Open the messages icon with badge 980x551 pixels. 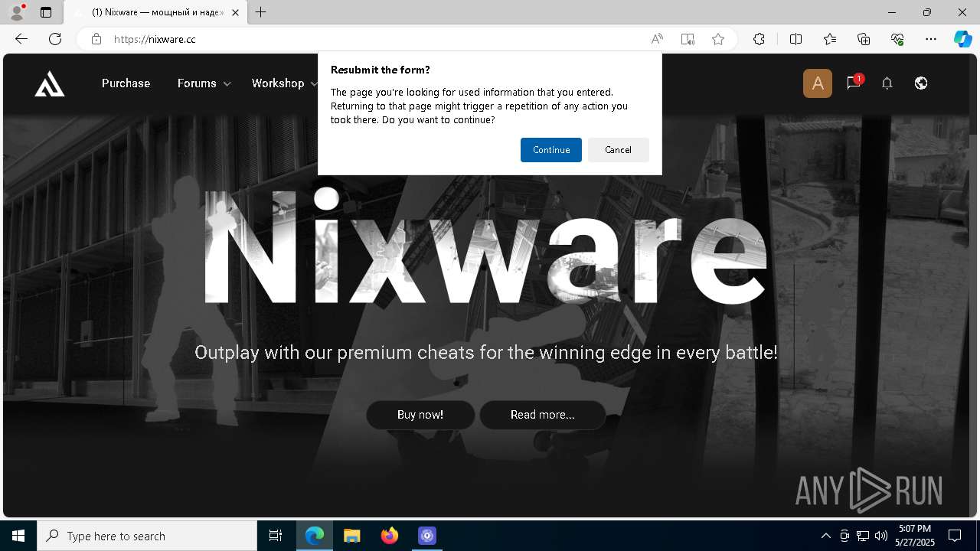point(854,83)
